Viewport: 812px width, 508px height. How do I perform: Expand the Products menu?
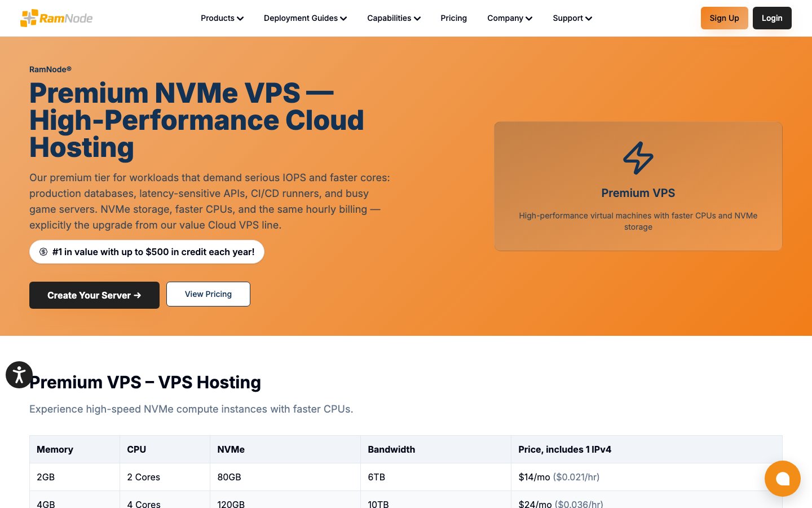click(222, 18)
